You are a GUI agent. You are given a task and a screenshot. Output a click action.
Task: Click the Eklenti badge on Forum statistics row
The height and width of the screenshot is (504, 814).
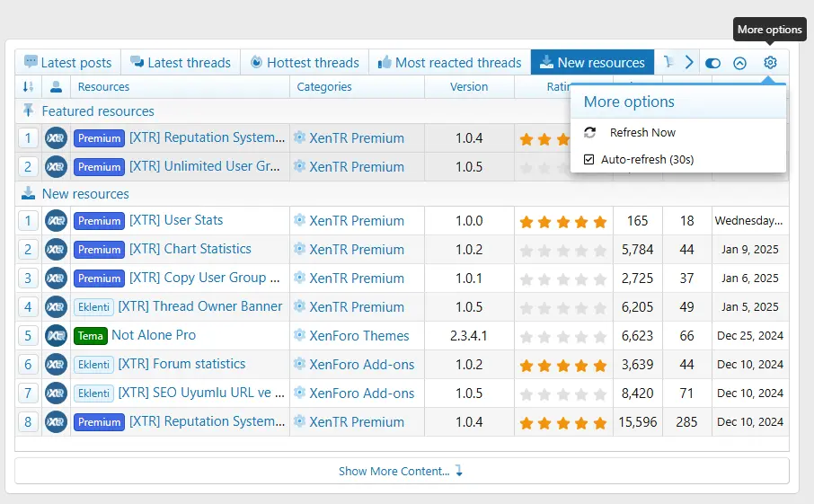[x=94, y=365]
